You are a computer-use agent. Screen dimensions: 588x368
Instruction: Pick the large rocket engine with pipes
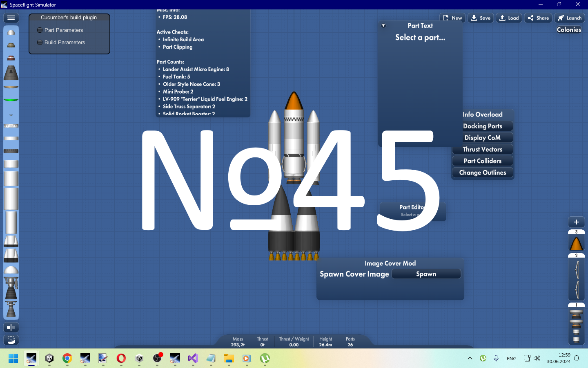[11, 288]
